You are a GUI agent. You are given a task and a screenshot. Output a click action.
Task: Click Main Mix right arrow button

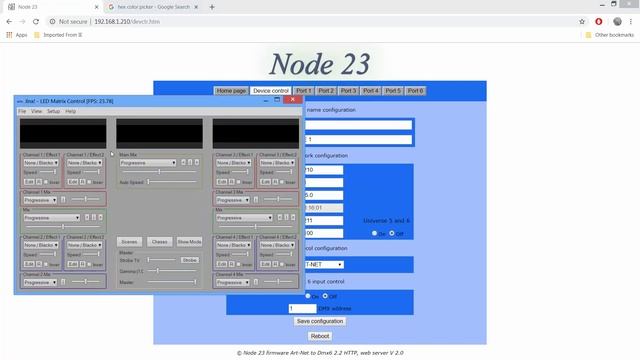pyautogui.click(x=197, y=162)
